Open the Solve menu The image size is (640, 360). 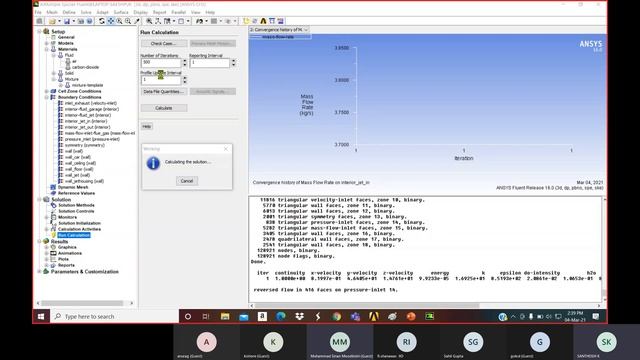coord(86,12)
